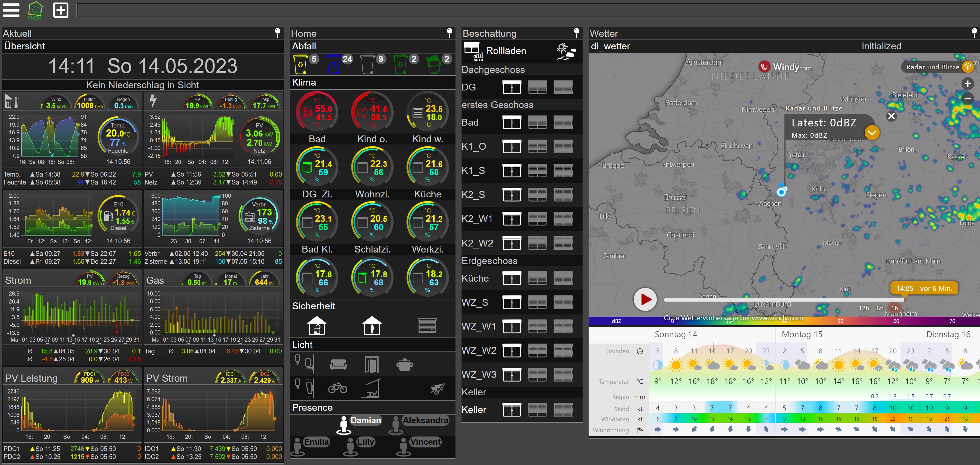Click the house with person security icon

pos(372,326)
